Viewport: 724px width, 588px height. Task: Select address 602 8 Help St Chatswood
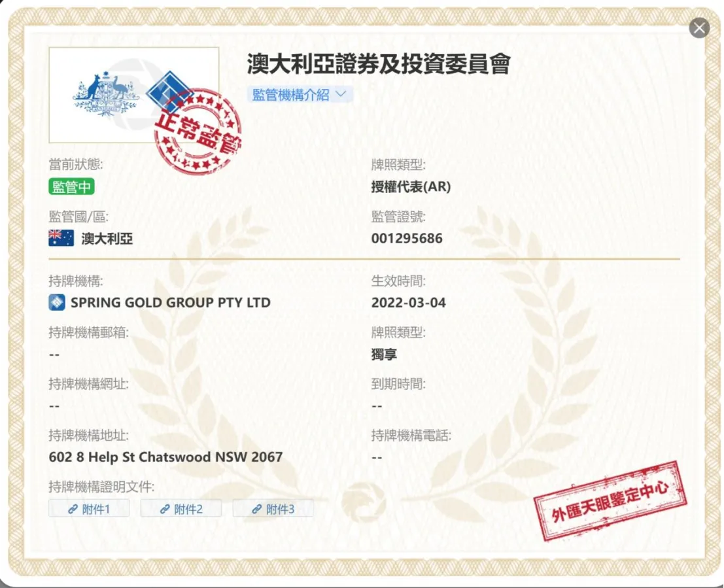(x=129, y=457)
